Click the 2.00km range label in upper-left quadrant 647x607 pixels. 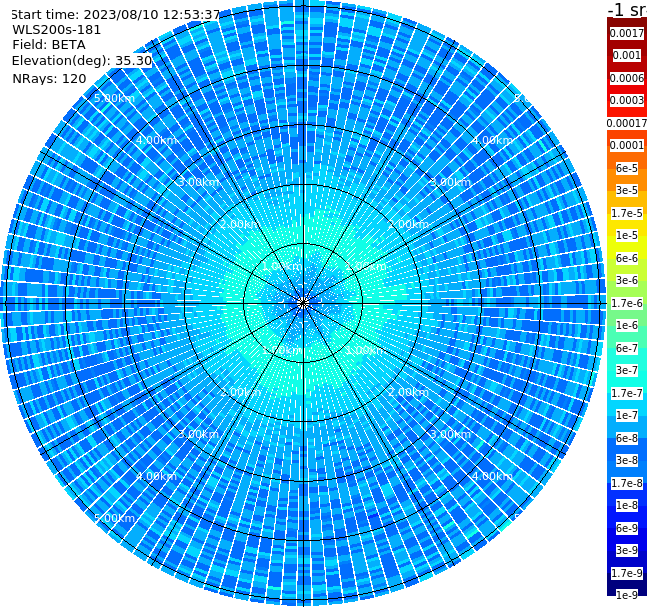[241, 224]
